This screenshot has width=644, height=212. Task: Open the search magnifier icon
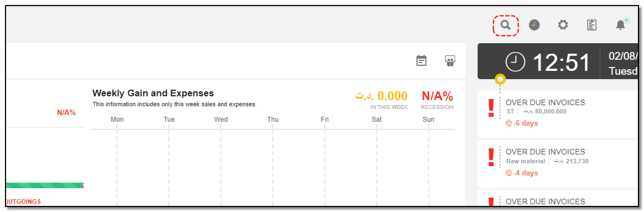tap(506, 25)
